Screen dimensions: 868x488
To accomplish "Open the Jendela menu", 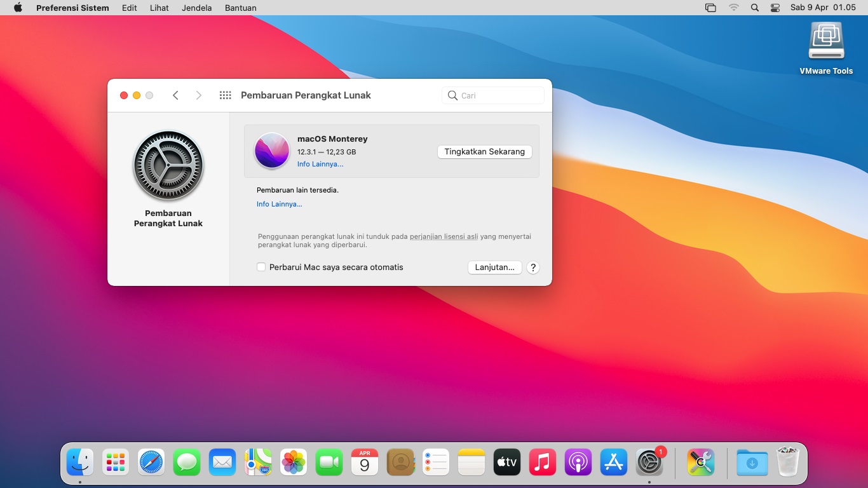I will click(x=196, y=8).
